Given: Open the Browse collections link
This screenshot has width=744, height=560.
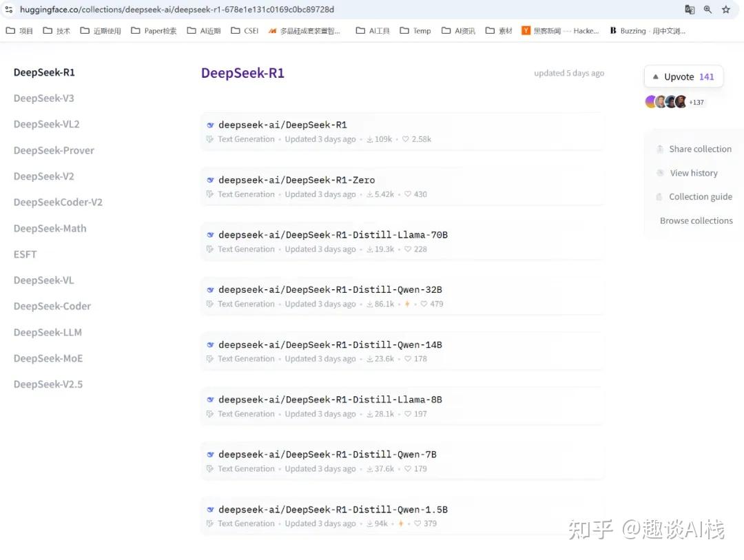Looking at the screenshot, I should (x=696, y=220).
